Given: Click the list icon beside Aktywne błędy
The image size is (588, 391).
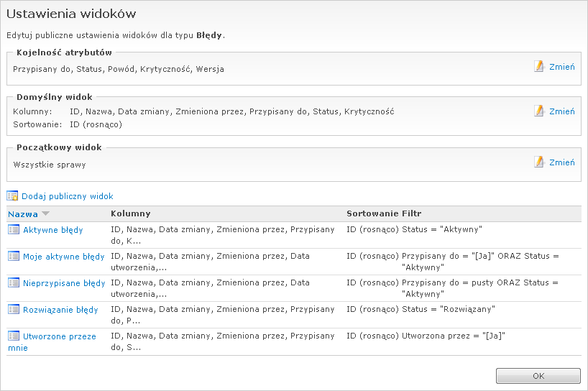Looking at the screenshot, I should pyautogui.click(x=14, y=229).
